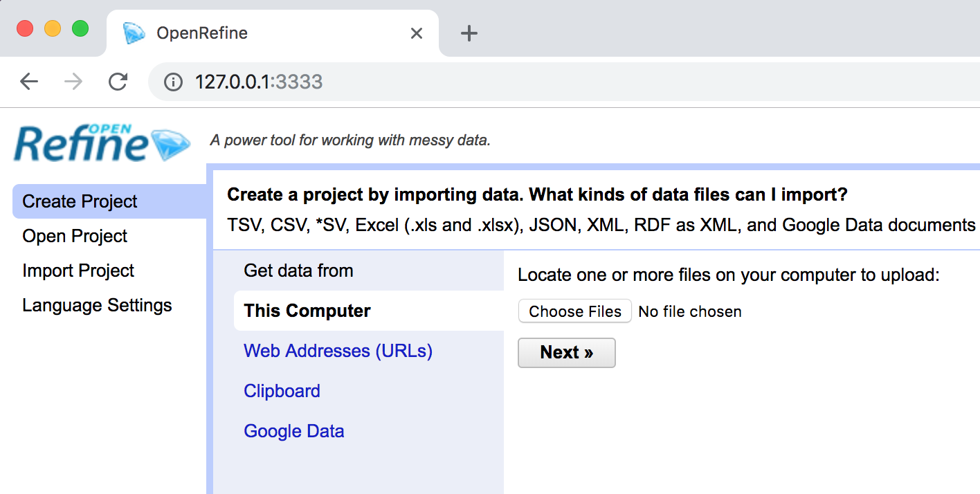View site information icon

click(173, 82)
